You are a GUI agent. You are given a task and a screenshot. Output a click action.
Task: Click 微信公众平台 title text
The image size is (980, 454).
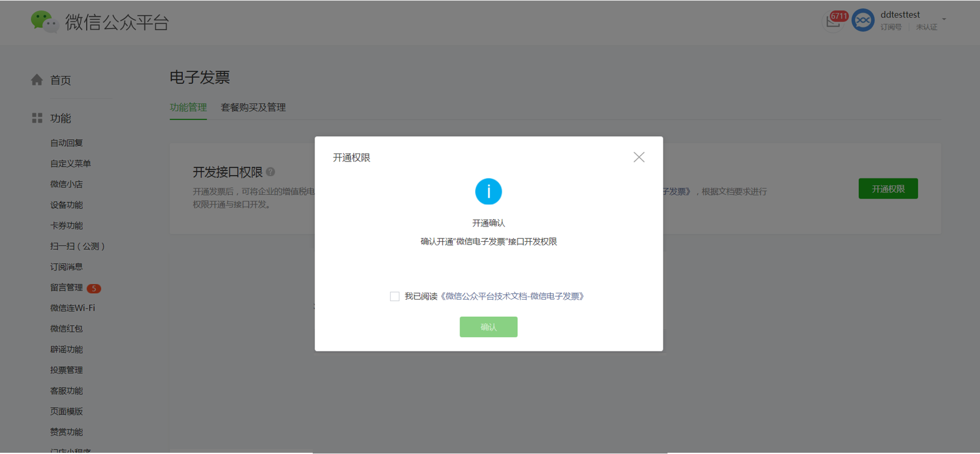[x=117, y=22]
